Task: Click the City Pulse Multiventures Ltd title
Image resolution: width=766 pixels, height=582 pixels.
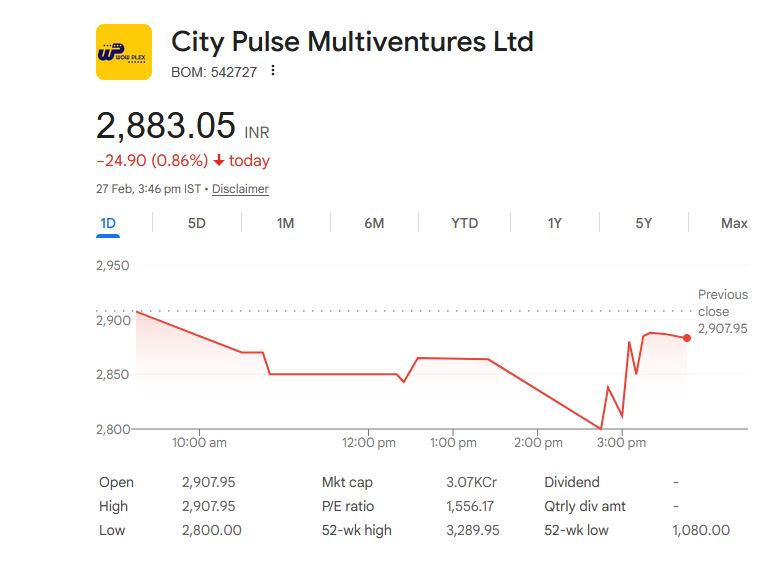Action: 352,42
